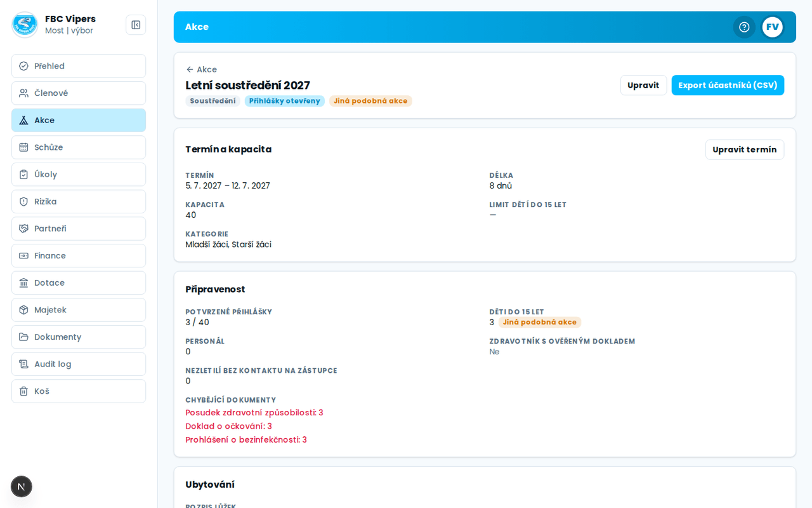Open the Rizika section

[79, 201]
